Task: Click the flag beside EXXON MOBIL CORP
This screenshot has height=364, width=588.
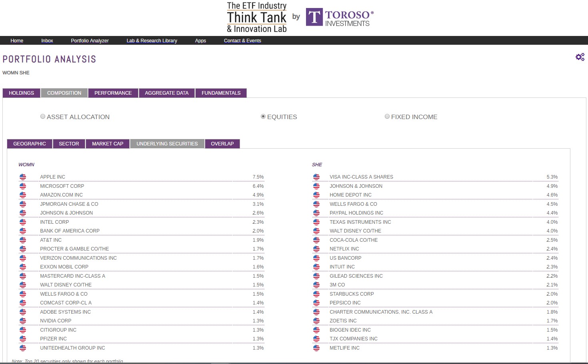Action: [23, 267]
